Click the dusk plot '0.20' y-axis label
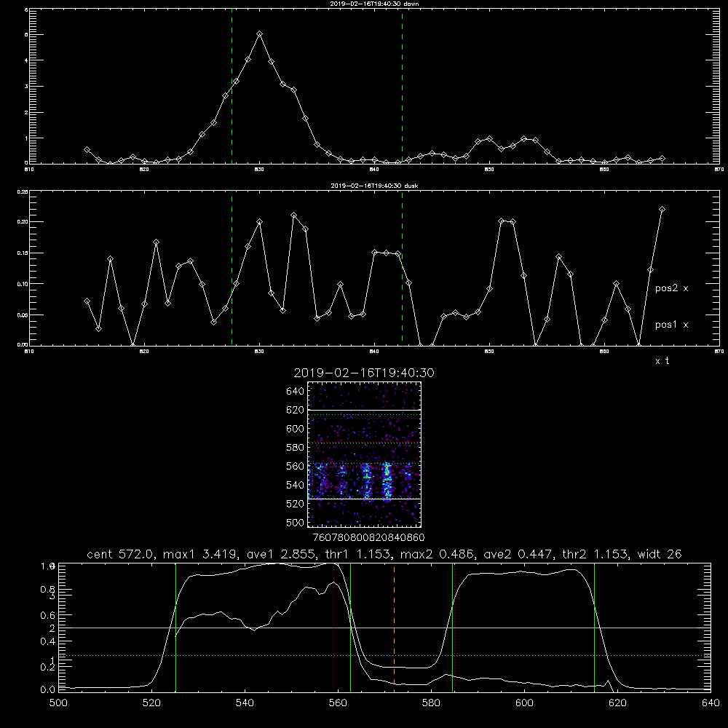The height and width of the screenshot is (728, 728). coord(23,222)
